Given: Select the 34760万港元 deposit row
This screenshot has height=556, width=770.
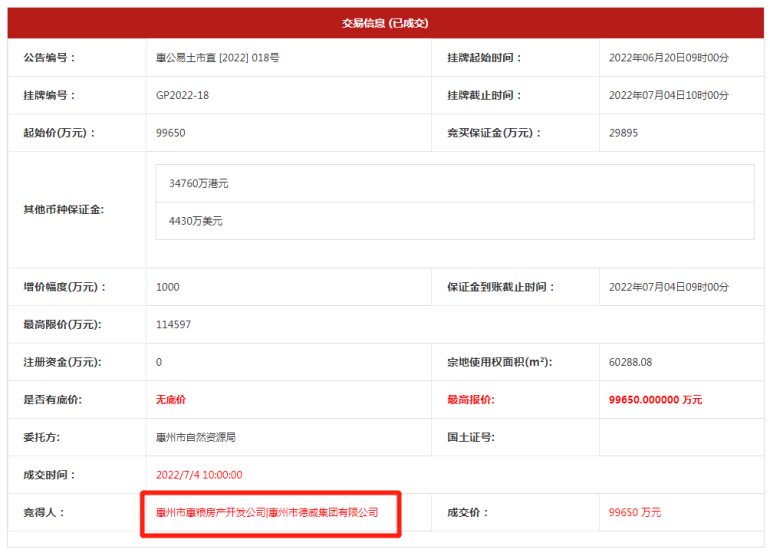Looking at the screenshot, I should coord(455,183).
